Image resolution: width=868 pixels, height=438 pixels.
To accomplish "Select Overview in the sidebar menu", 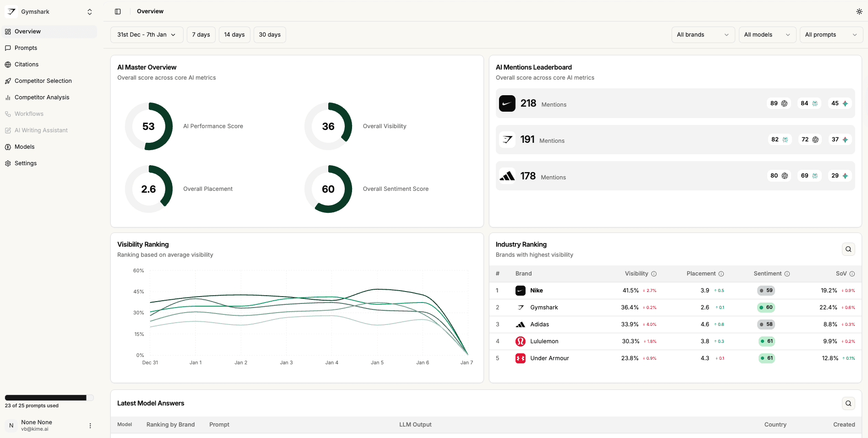I will [27, 31].
